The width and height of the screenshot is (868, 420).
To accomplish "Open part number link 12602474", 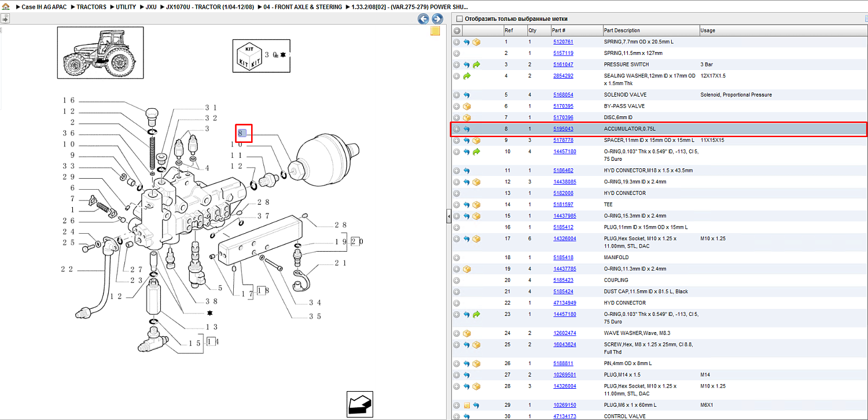I will click(x=565, y=333).
